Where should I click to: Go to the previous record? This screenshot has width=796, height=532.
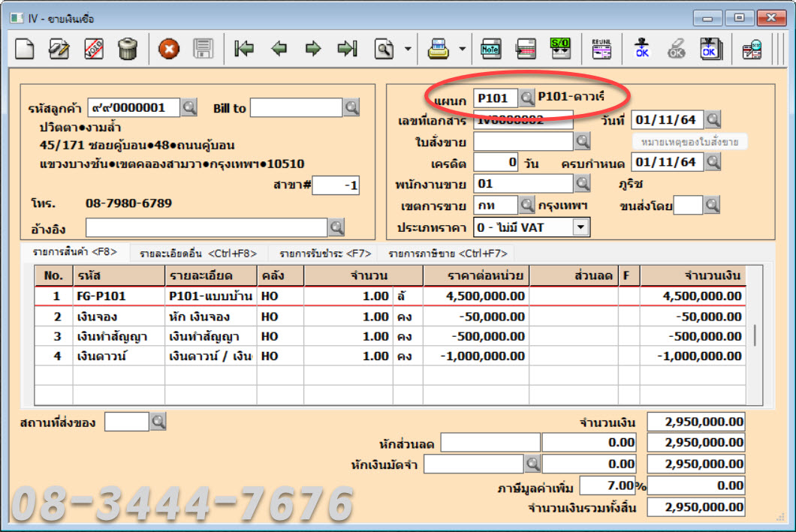click(279, 49)
